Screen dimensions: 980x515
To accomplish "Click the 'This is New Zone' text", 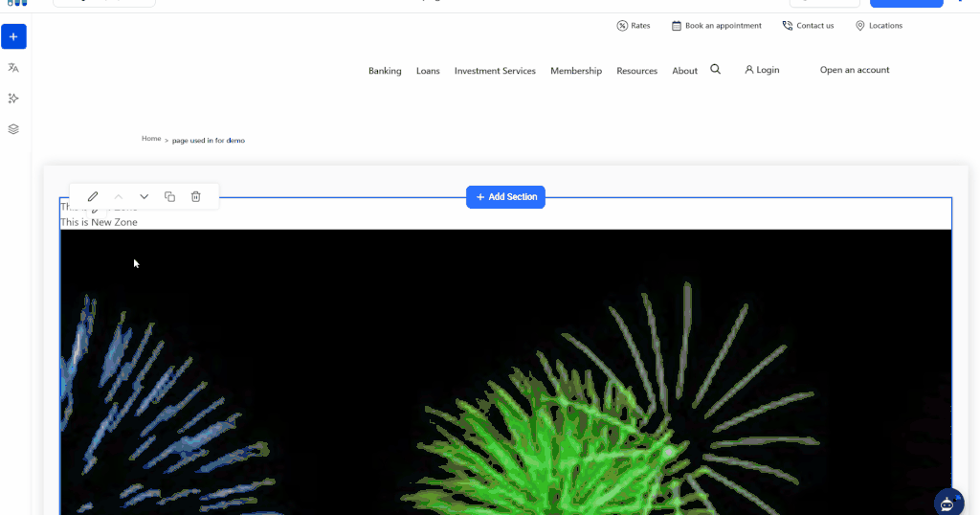I will [99, 222].
